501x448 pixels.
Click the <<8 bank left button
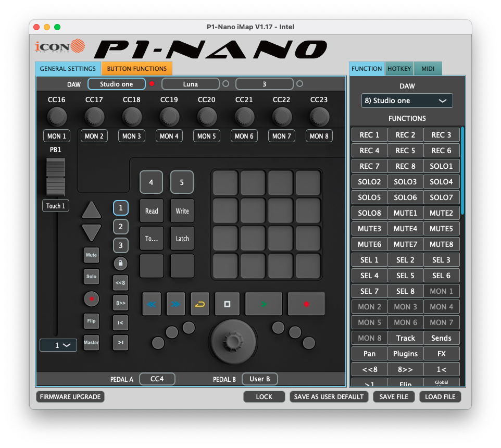point(120,283)
